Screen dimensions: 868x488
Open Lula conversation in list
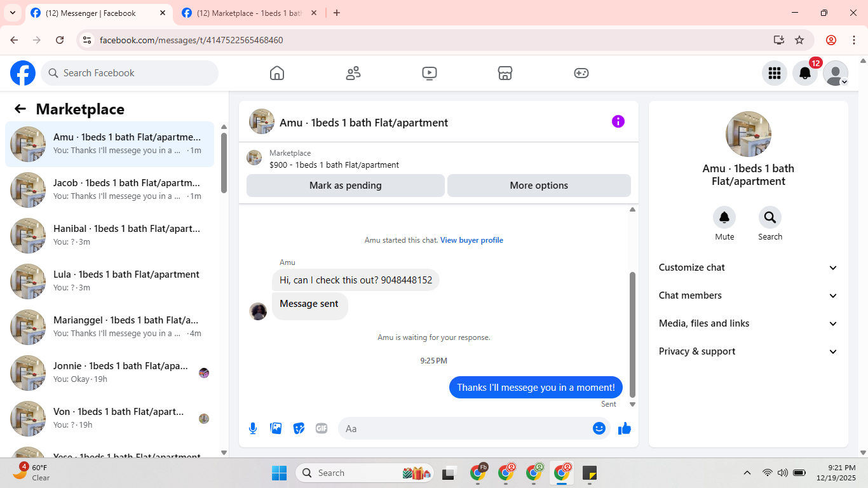tap(109, 281)
